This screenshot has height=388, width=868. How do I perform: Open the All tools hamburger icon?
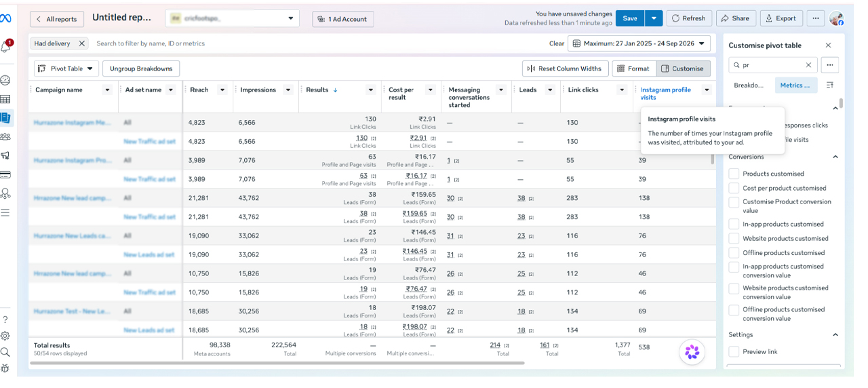pyautogui.click(x=5, y=212)
